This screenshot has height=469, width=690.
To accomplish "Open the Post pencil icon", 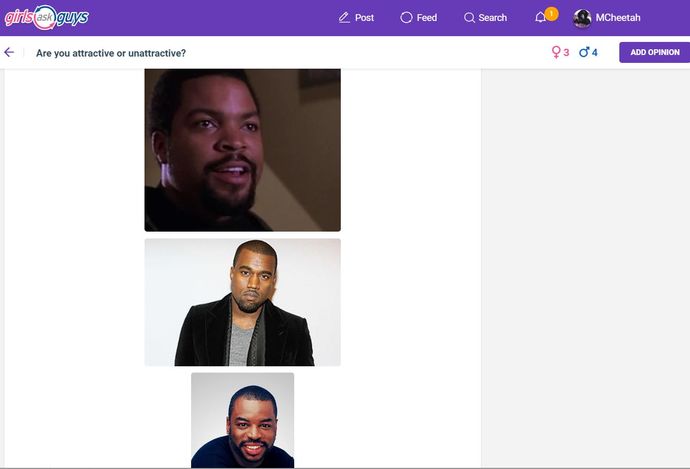I will (344, 18).
